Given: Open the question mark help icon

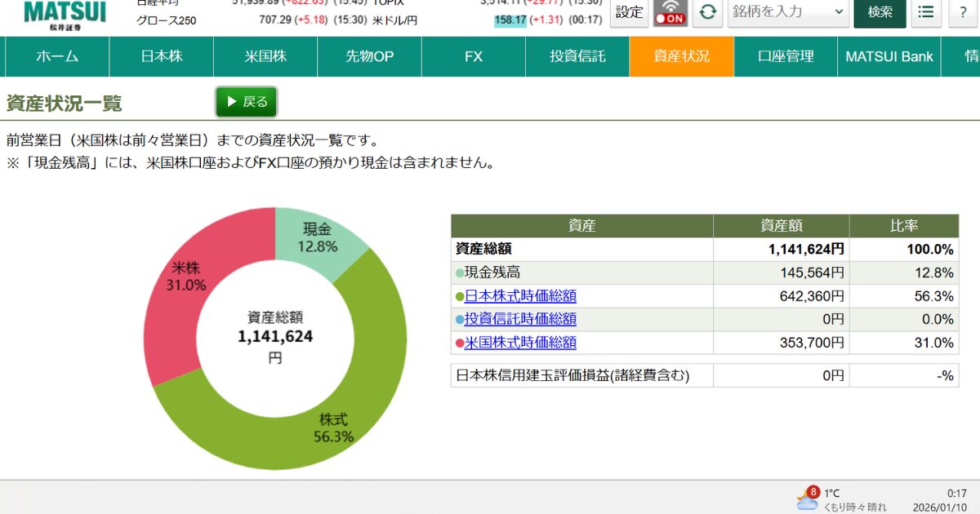Looking at the screenshot, I should point(963,12).
